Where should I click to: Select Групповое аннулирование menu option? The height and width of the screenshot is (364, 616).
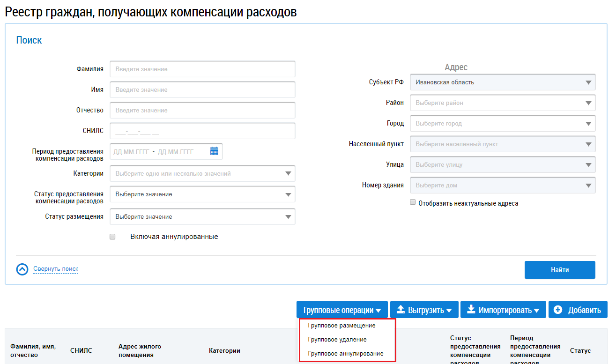(346, 354)
